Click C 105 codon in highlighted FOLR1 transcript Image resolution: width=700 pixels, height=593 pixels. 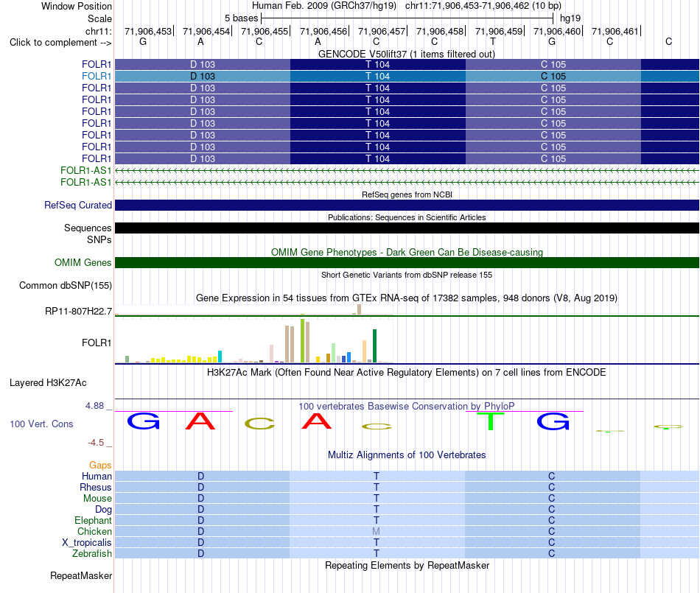(553, 77)
